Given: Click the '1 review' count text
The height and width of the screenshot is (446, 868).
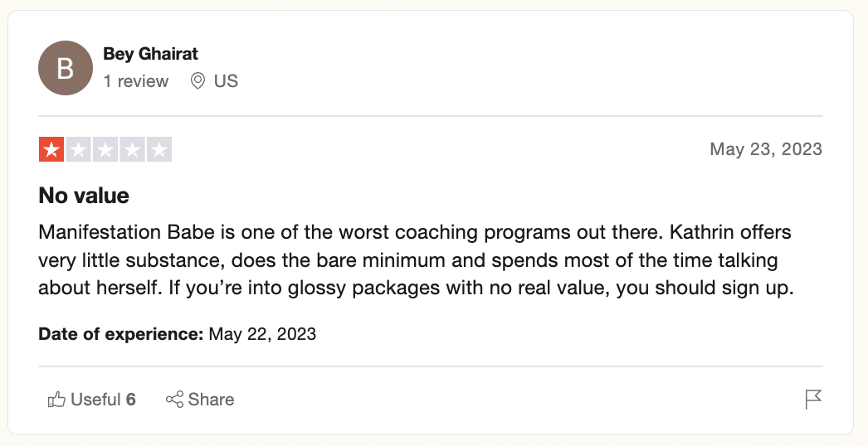Looking at the screenshot, I should (135, 81).
